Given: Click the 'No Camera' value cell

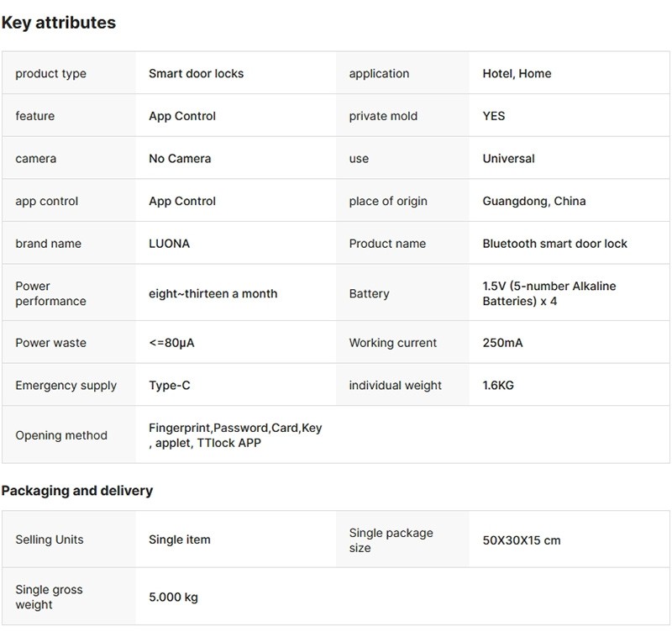Looking at the screenshot, I should [x=180, y=158].
